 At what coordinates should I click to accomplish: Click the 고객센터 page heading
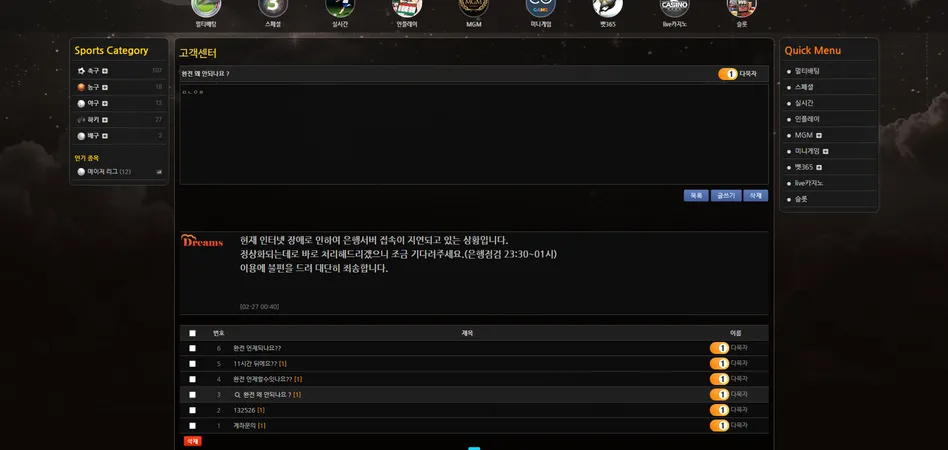tap(198, 54)
